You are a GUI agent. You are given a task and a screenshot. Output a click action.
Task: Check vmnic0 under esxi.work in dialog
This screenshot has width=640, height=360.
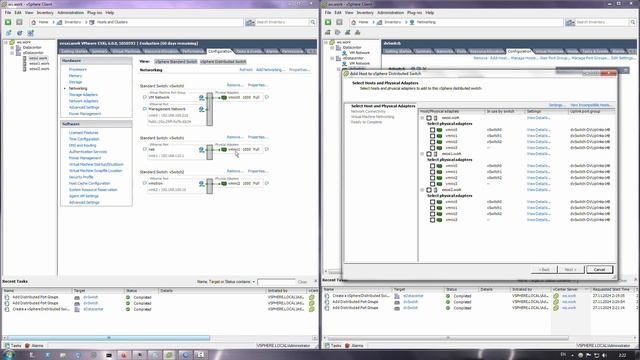coord(432,130)
